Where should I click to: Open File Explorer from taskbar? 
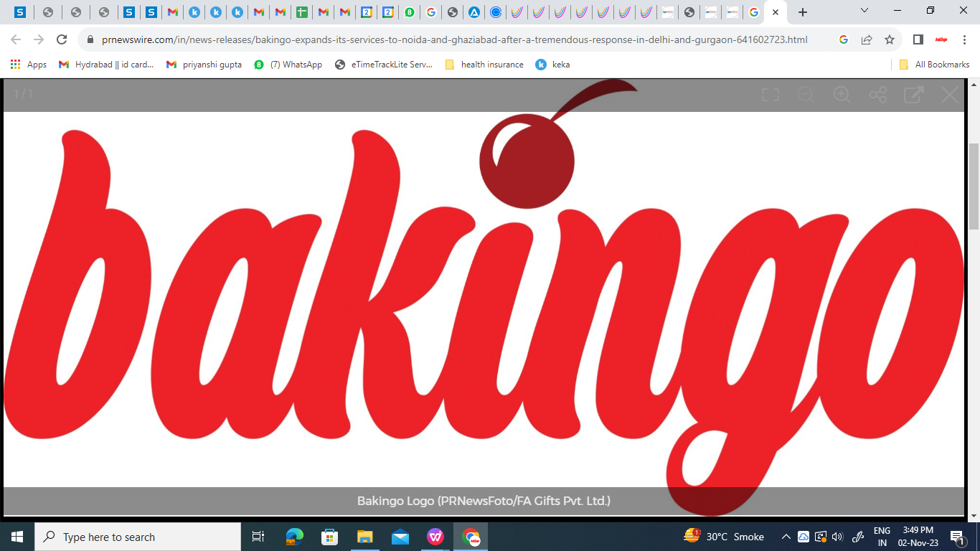(364, 537)
